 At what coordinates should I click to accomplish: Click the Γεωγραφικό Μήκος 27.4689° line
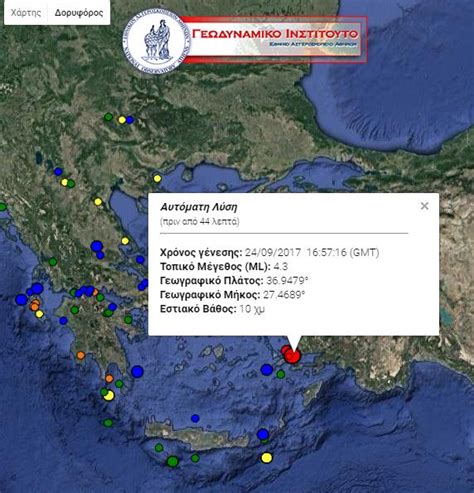click(232, 295)
